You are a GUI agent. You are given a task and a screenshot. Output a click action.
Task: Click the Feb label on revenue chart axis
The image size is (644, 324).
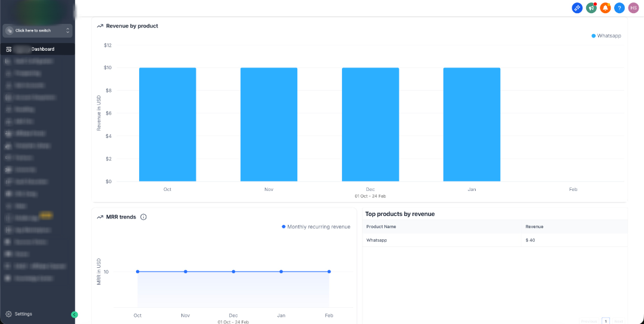[x=573, y=189]
